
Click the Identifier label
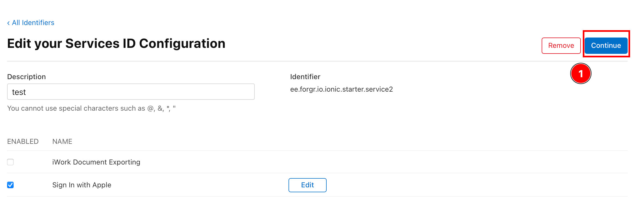(x=305, y=77)
